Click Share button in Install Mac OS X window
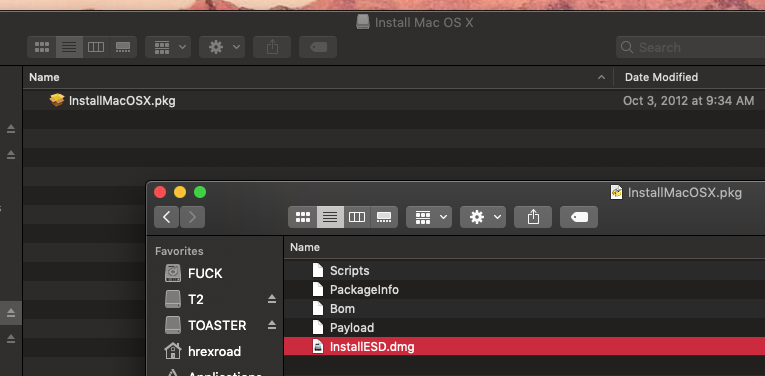765x376 pixels. 272,47
